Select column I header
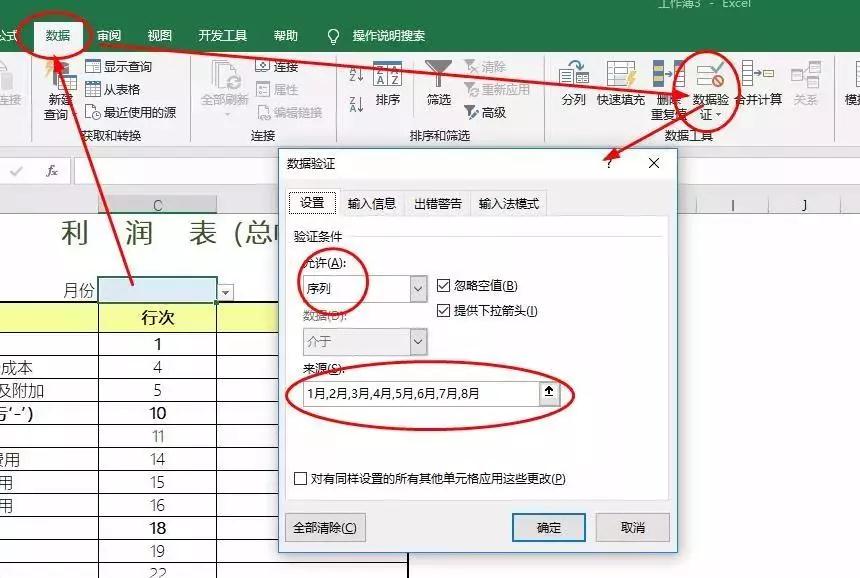 (x=732, y=205)
